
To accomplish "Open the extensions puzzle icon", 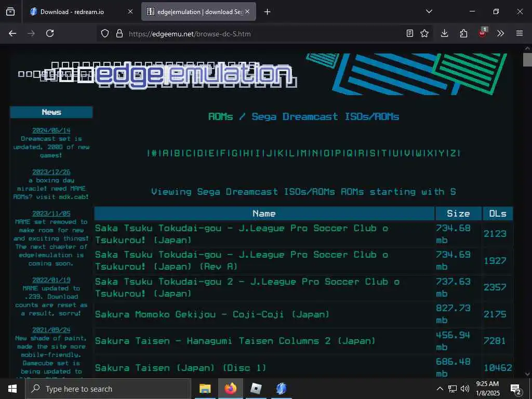I will pos(463,34).
